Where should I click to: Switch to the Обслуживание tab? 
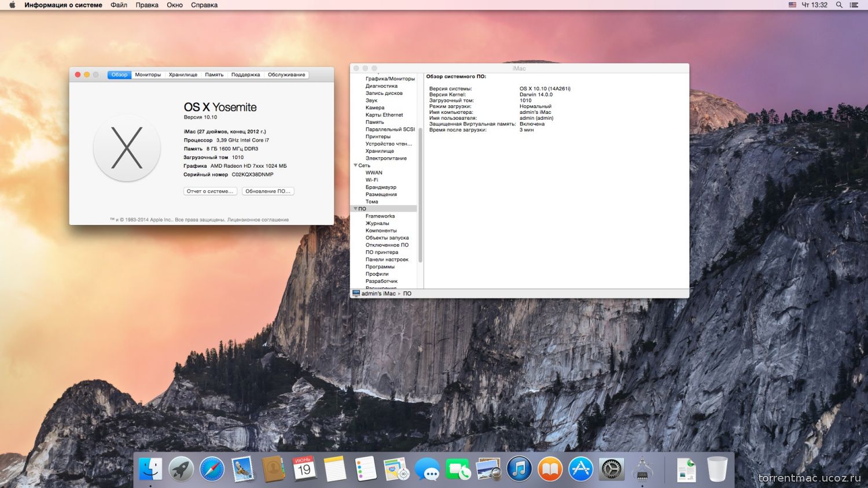click(286, 75)
